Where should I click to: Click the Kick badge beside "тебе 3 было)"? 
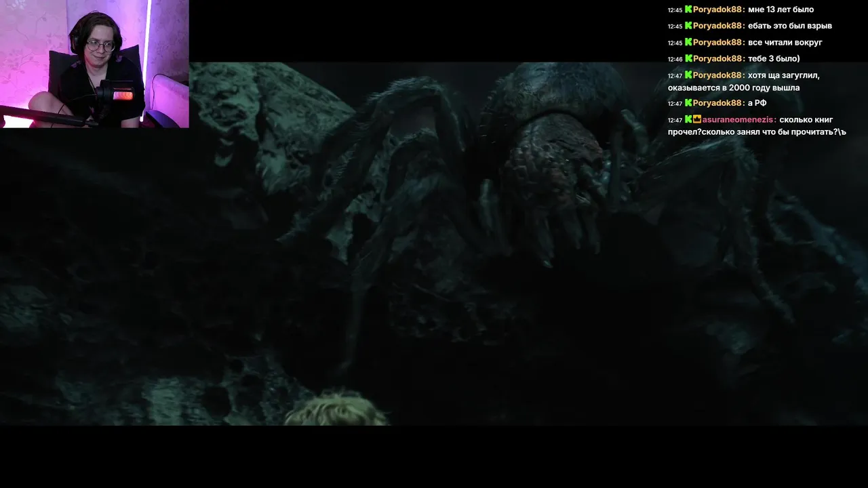[x=688, y=59]
